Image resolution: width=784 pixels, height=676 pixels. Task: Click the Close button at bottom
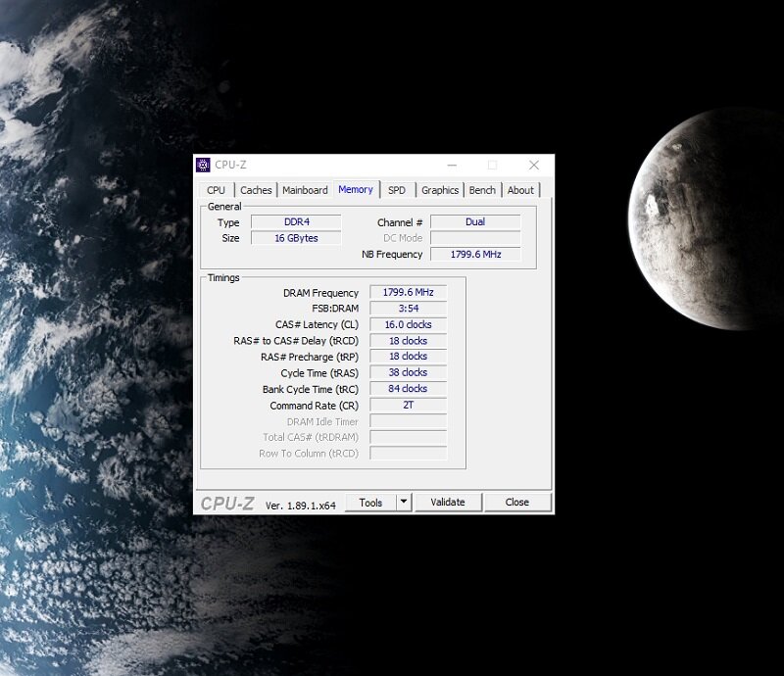coord(517,502)
